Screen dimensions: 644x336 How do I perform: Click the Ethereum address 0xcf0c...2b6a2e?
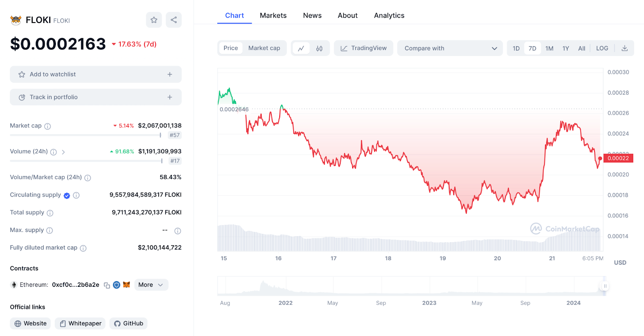pos(76,285)
